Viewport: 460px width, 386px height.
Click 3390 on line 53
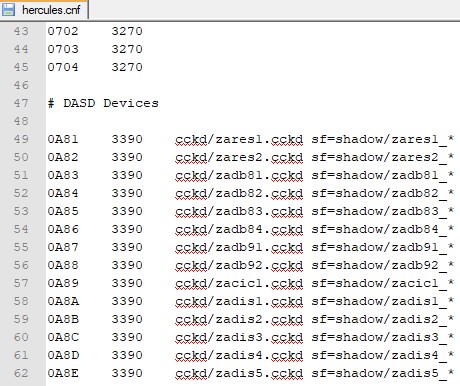[127, 211]
